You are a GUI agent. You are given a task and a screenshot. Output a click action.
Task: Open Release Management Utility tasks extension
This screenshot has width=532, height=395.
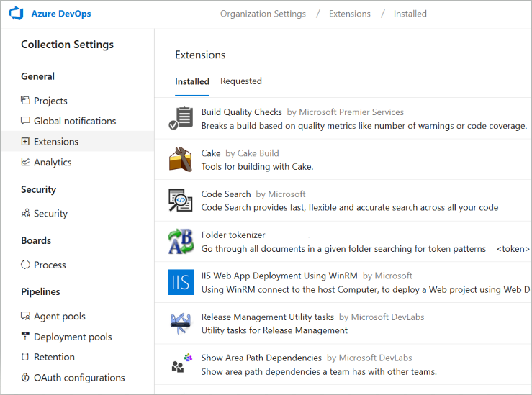coord(267,317)
